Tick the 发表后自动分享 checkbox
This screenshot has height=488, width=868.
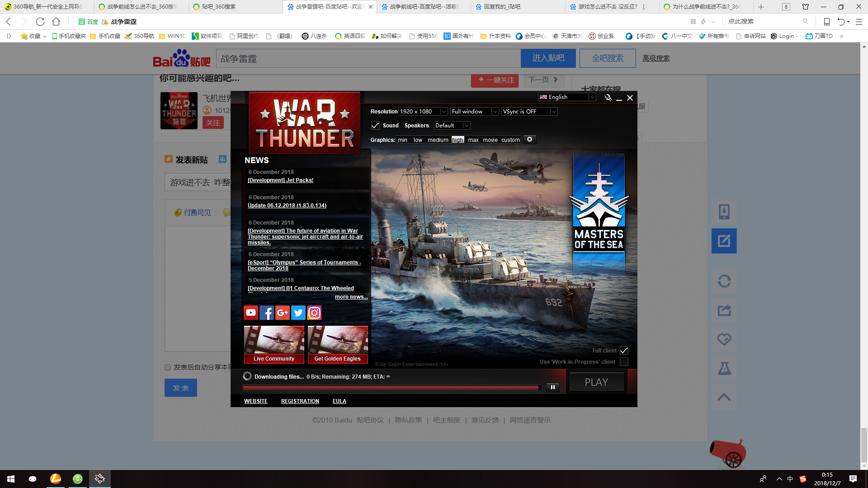point(168,367)
